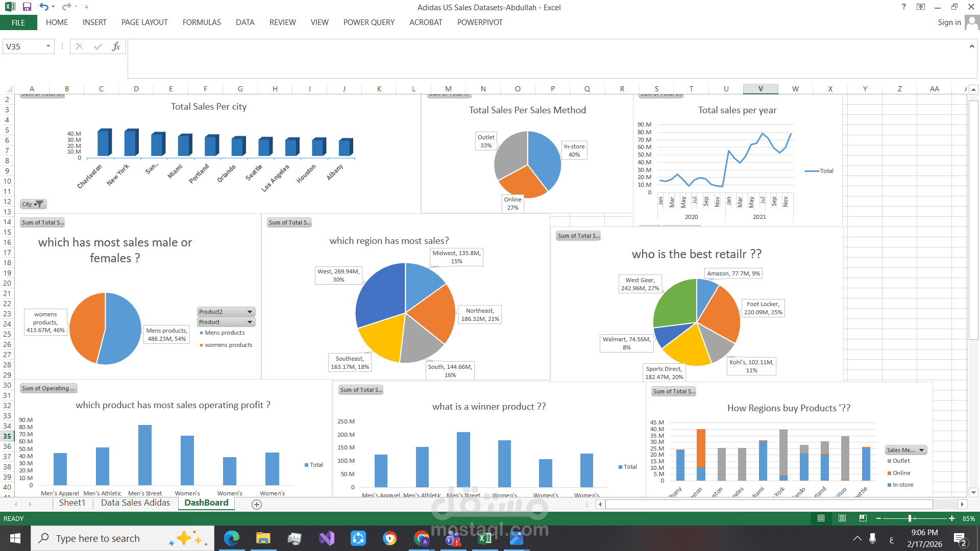
Task: Click the Mens products legend swatch
Action: [x=201, y=333]
